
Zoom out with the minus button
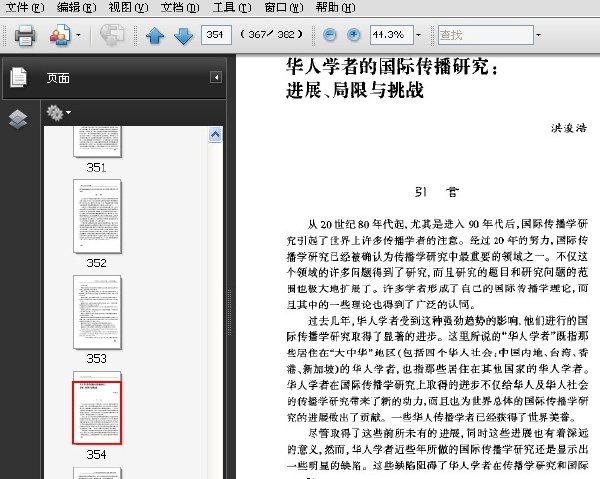[x=330, y=35]
